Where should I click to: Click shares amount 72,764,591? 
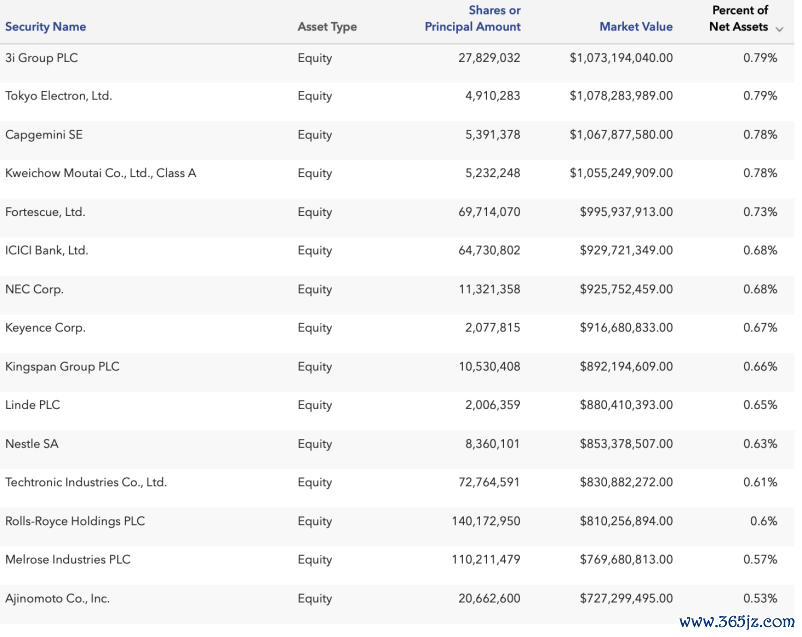(x=489, y=482)
